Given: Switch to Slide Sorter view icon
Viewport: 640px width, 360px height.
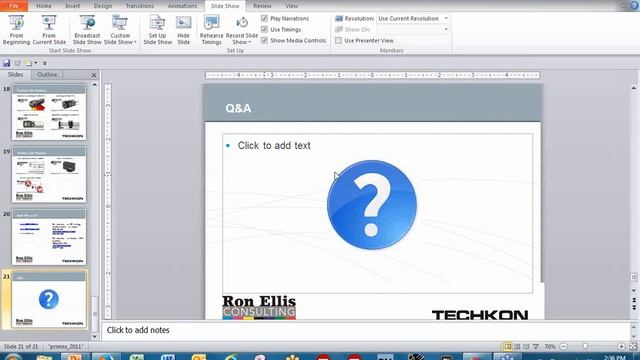Looking at the screenshot, I should (517, 347).
